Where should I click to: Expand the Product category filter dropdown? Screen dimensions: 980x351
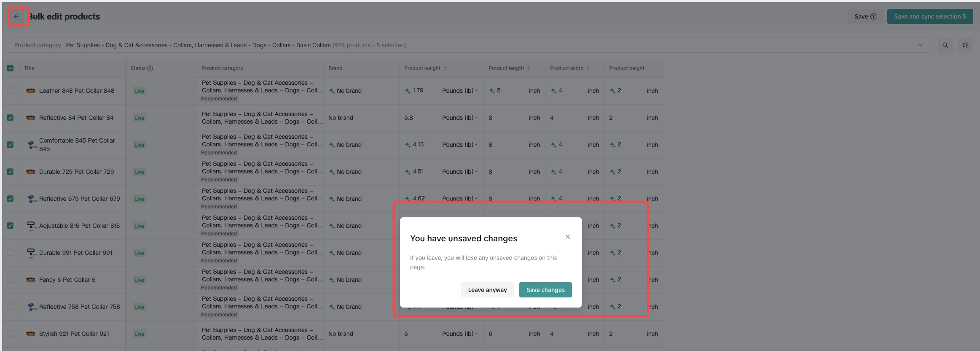(x=920, y=45)
